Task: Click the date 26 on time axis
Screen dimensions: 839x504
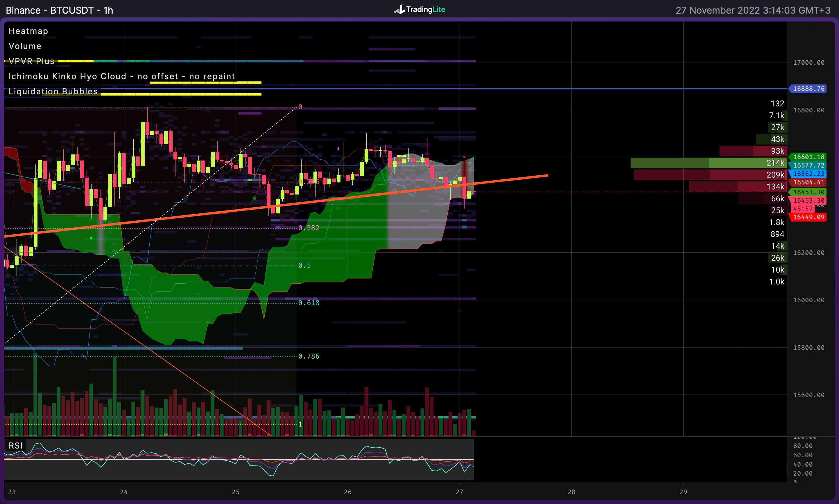Action: tap(347, 492)
